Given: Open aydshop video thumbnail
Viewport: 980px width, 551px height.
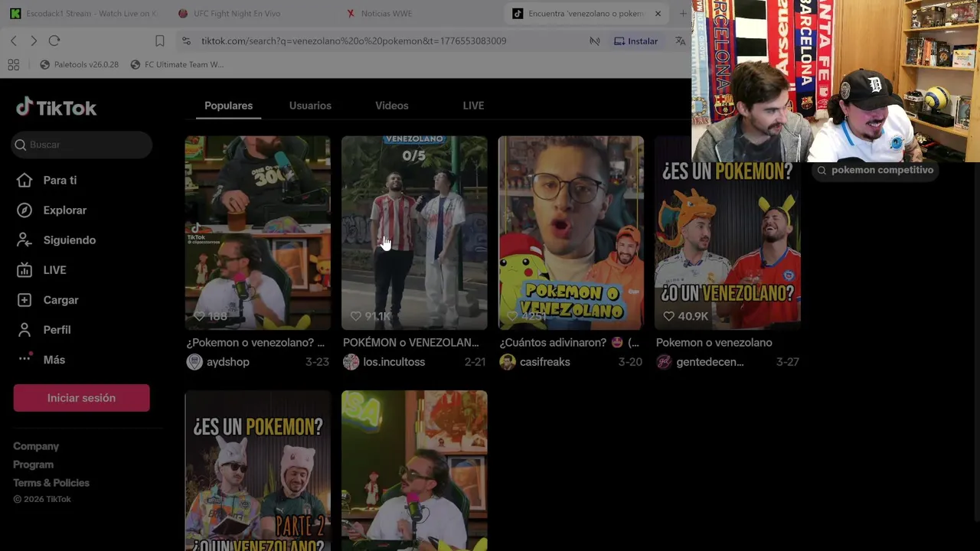Looking at the screenshot, I should pos(258,233).
